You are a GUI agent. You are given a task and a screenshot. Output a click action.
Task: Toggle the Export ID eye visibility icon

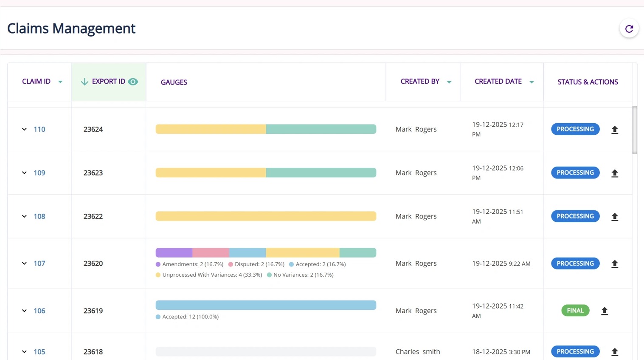coord(133,82)
